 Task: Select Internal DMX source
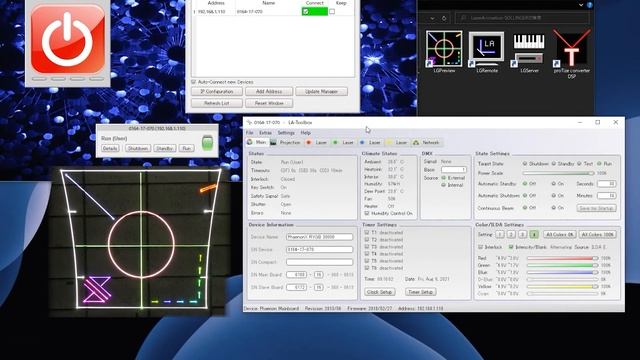pyautogui.click(x=444, y=185)
